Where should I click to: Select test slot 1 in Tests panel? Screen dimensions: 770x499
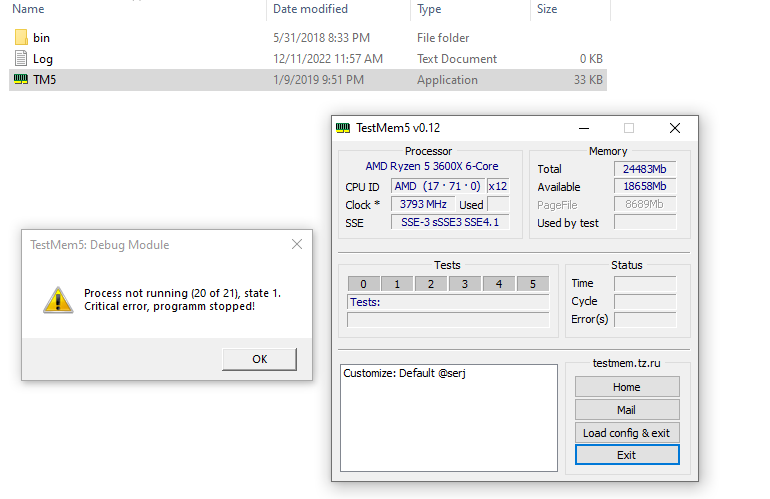click(x=397, y=284)
